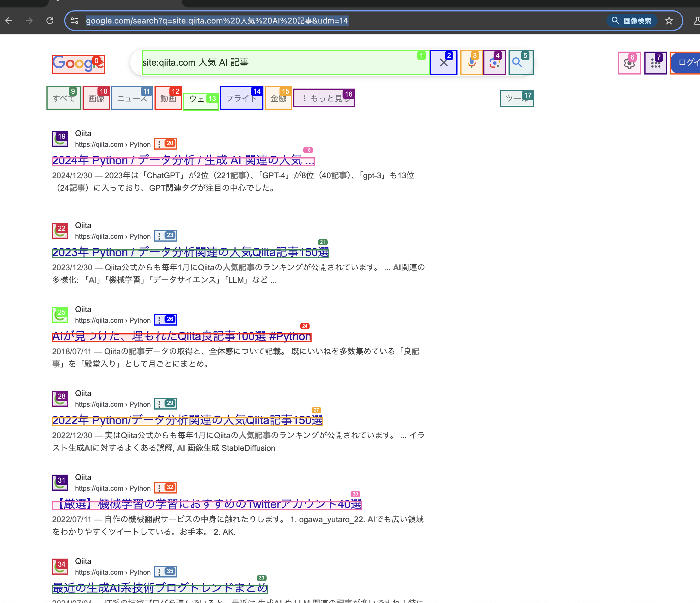Reload the page with the refresh icon
Viewport: 700px width, 603px height.
point(50,21)
